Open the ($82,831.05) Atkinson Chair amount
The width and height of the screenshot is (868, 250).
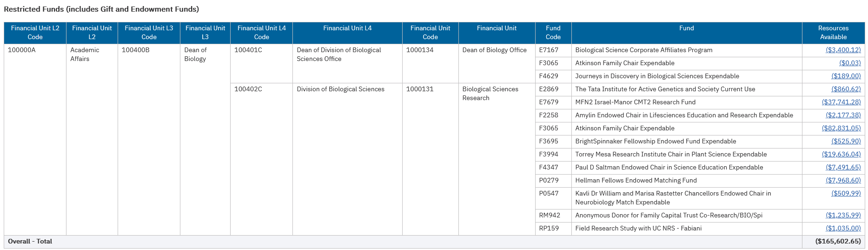841,128
